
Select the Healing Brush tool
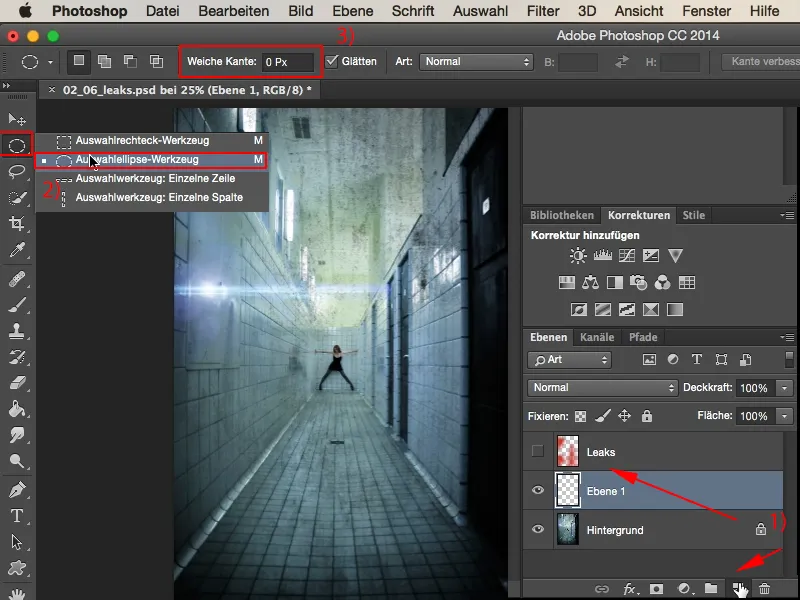17,279
